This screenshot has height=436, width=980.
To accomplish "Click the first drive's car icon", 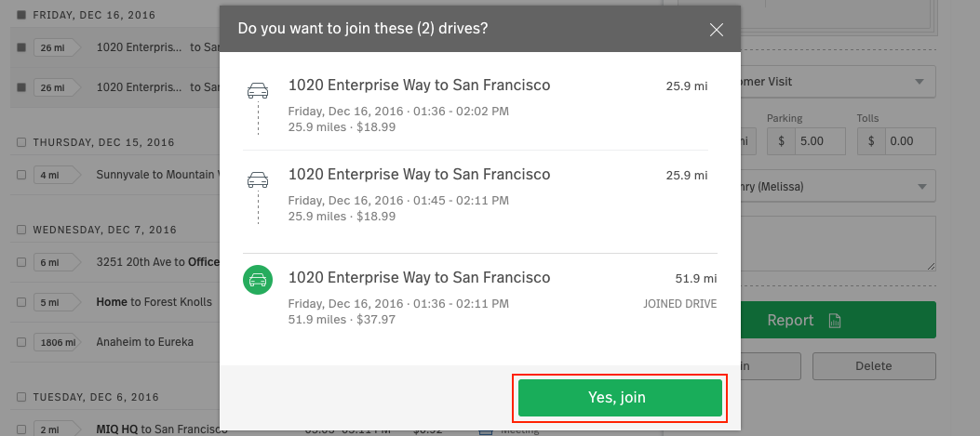I will click(x=258, y=90).
